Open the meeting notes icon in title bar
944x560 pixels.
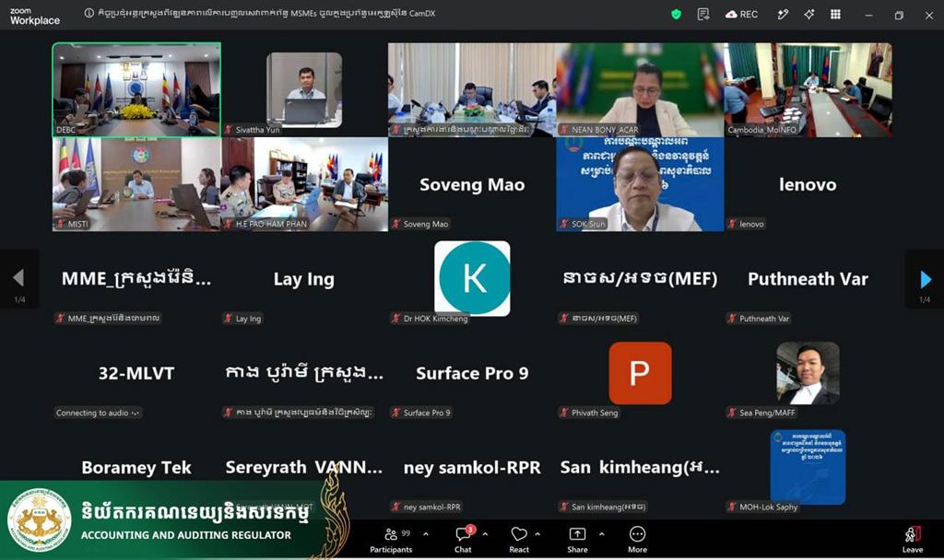click(702, 15)
